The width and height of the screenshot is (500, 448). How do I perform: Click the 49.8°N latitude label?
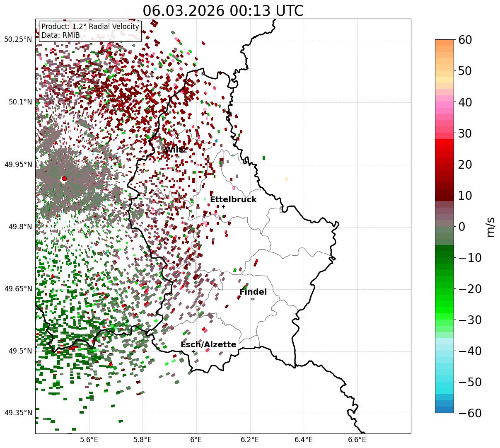point(19,227)
